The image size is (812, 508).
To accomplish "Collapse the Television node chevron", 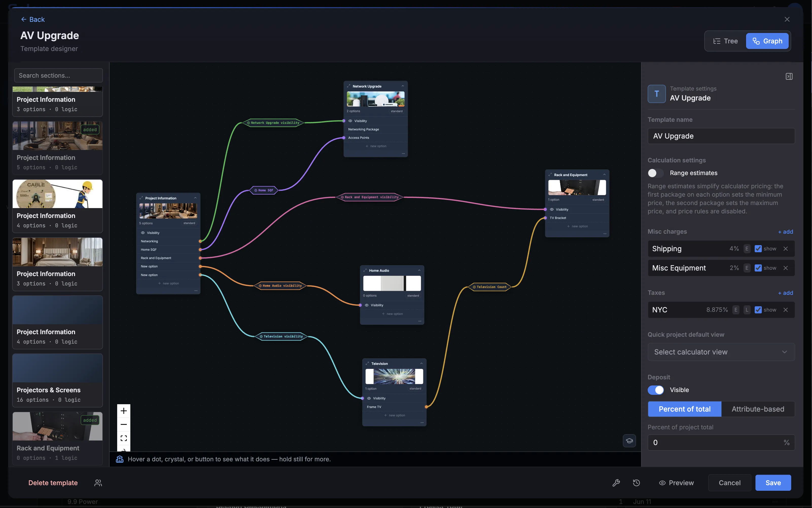I will [x=422, y=364].
